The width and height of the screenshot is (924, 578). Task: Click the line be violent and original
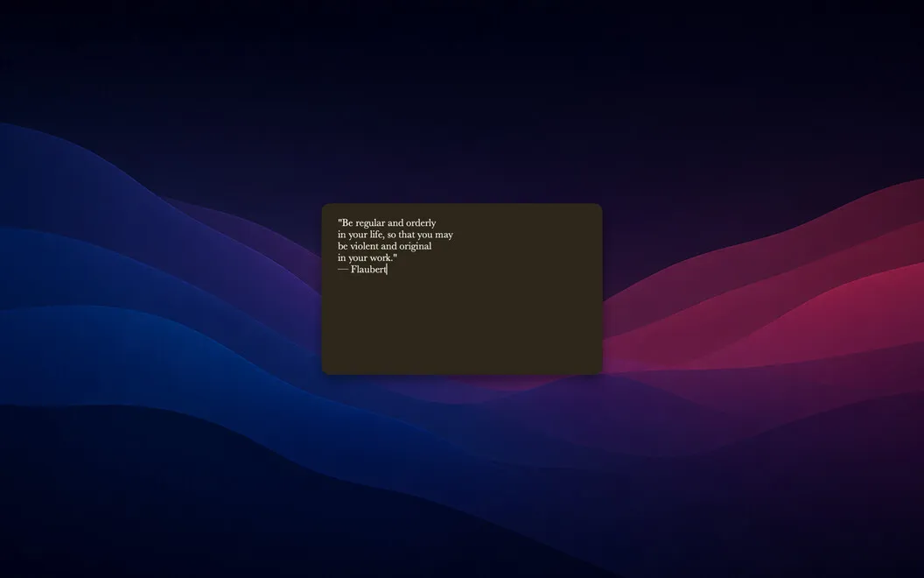click(385, 246)
